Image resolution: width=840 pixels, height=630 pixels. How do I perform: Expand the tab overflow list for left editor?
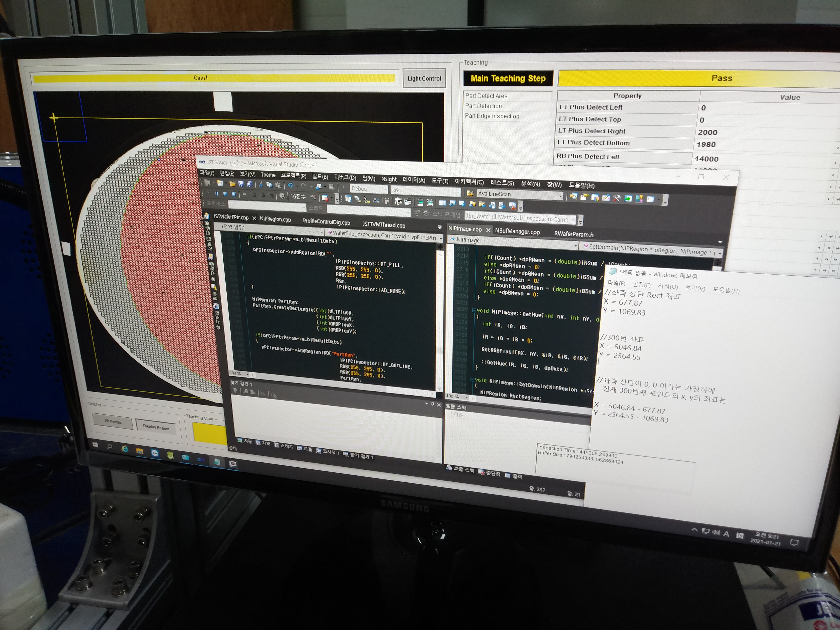[x=440, y=227]
